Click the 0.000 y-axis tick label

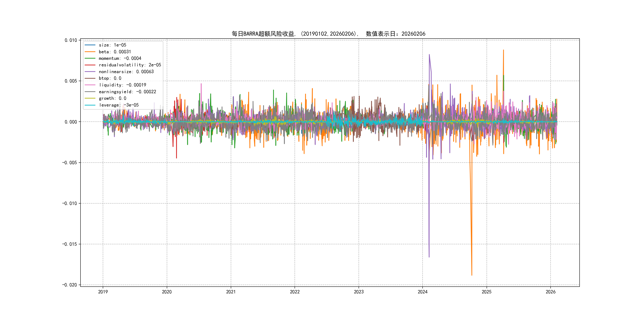click(x=71, y=122)
